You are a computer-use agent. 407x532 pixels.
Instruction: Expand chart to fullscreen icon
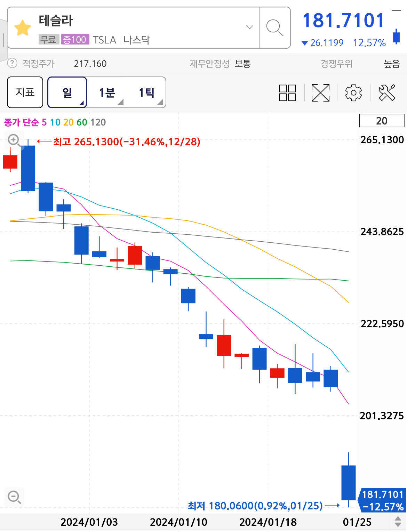pyautogui.click(x=320, y=93)
